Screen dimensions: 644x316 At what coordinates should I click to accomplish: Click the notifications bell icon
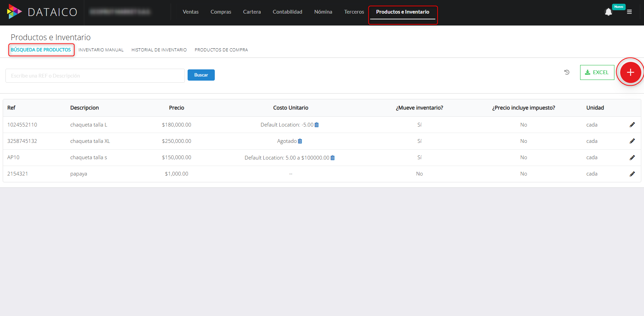[609, 12]
